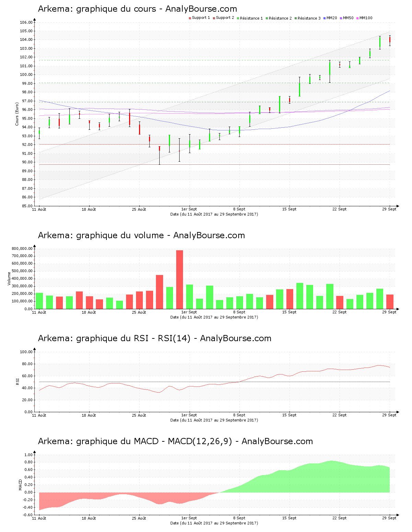
Task: Click the title "Arkema: graphique du volume"
Action: point(141,235)
